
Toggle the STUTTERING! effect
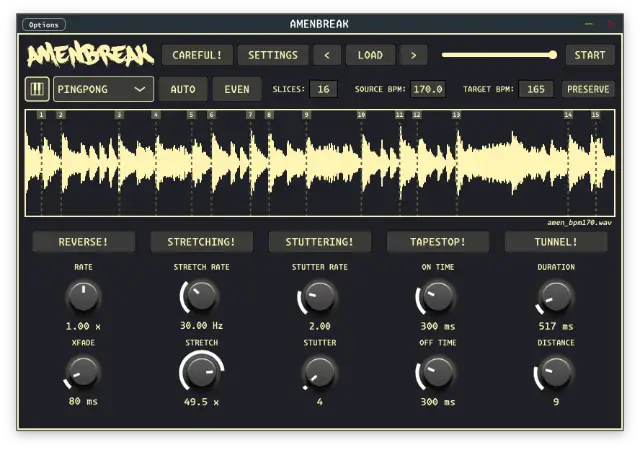click(319, 242)
